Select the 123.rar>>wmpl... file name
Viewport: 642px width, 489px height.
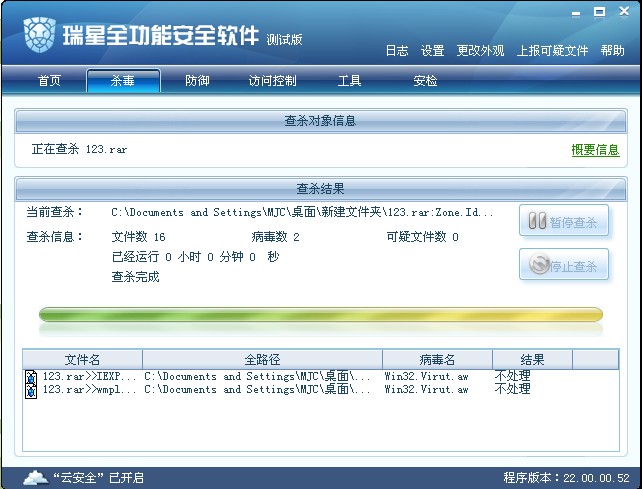pyautogui.click(x=89, y=389)
